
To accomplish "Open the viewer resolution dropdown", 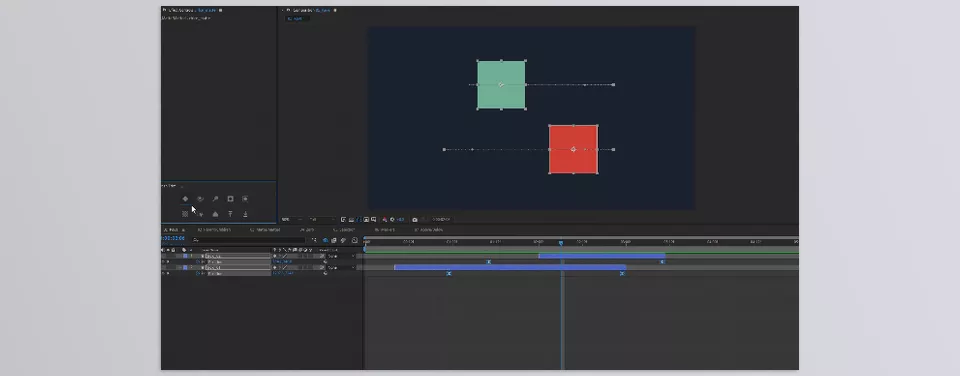I will [322, 219].
